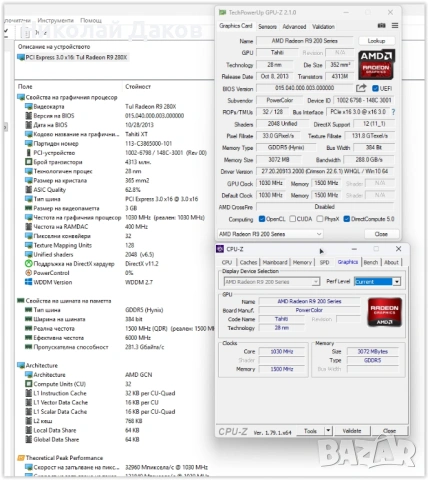The image size is (428, 480).
Task: Open the GPU-Z hamburger menu icon
Action: click(x=395, y=26)
